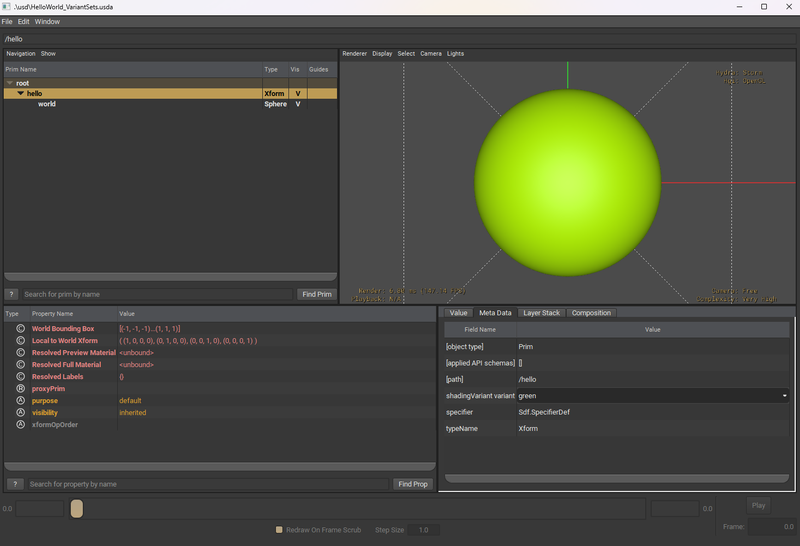Image resolution: width=800 pixels, height=546 pixels.
Task: Collapse the root prim tree node
Action: [10, 83]
